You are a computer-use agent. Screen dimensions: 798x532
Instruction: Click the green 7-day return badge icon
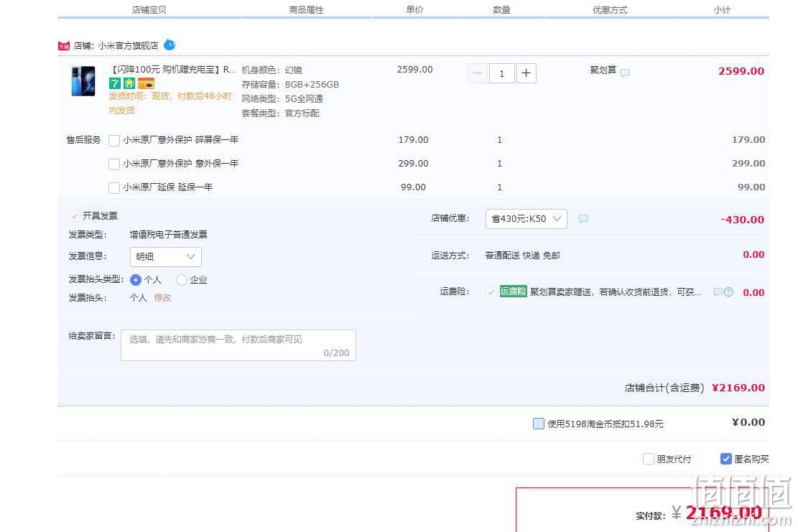click(115, 83)
